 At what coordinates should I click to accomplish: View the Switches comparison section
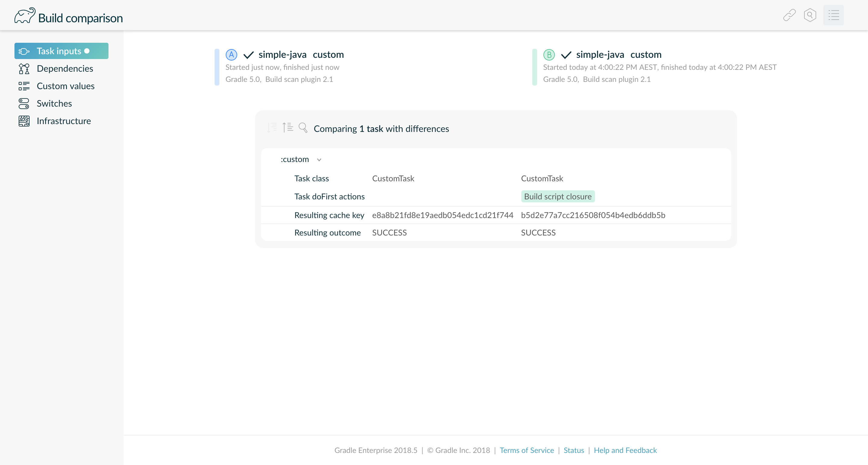[x=54, y=103]
